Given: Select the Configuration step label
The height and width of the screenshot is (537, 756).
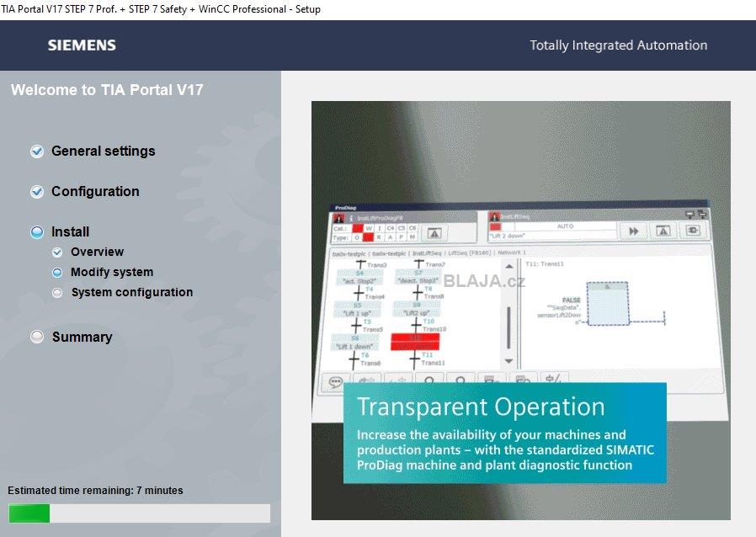Looking at the screenshot, I should pos(95,191).
